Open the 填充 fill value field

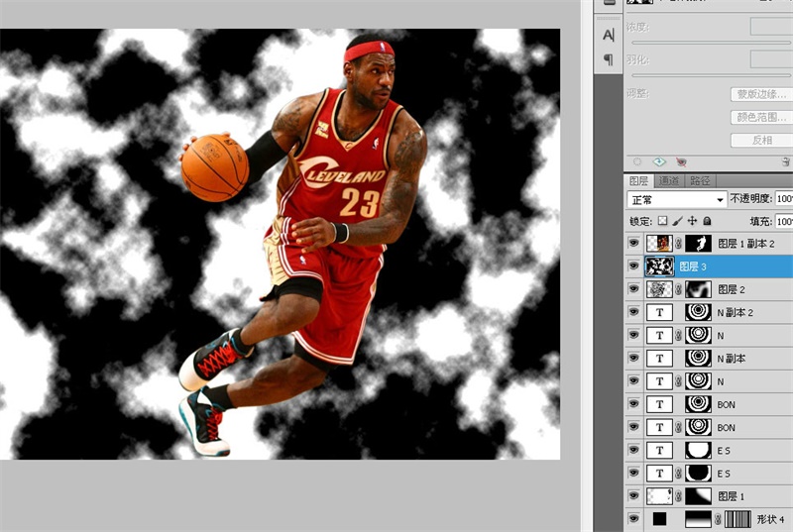[x=784, y=221]
